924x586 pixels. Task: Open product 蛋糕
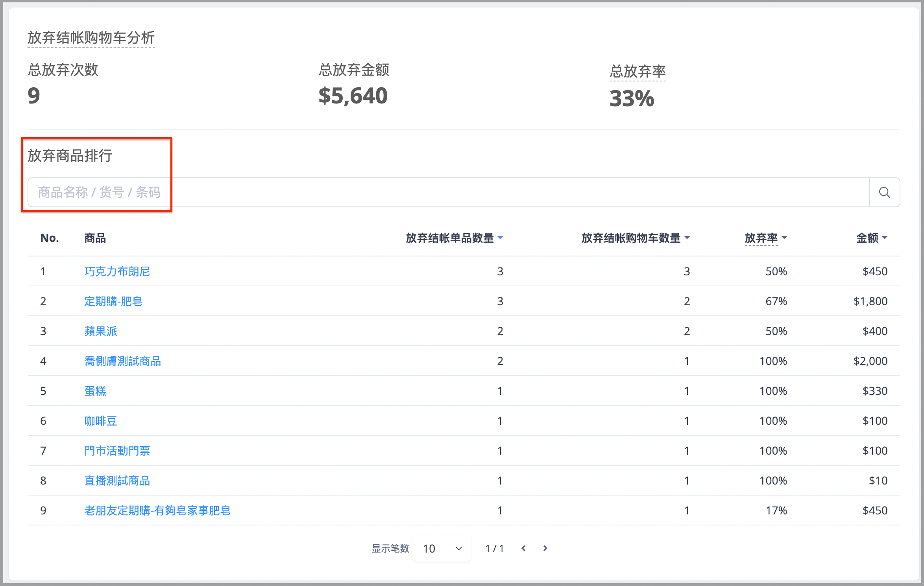(x=95, y=391)
